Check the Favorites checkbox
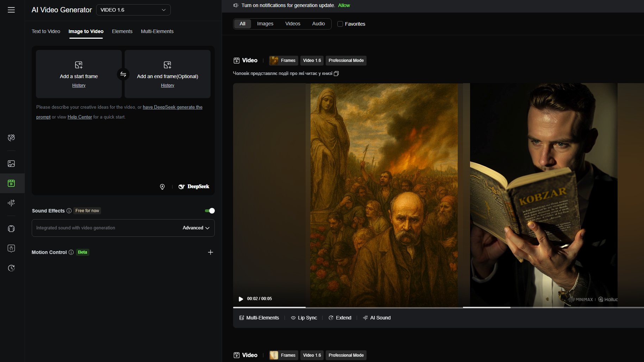Viewport: 644px width, 362px height. pyautogui.click(x=340, y=24)
